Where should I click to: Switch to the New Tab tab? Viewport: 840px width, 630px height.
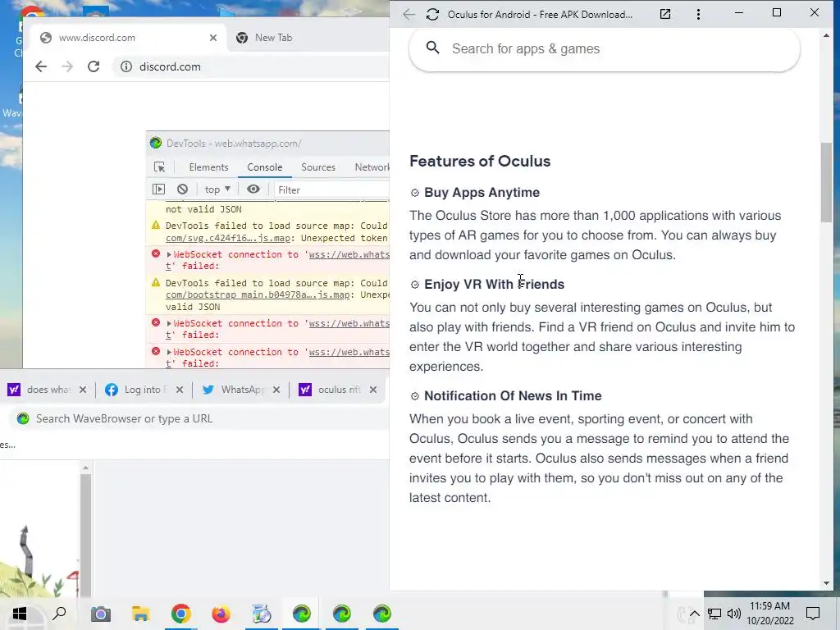pos(273,38)
